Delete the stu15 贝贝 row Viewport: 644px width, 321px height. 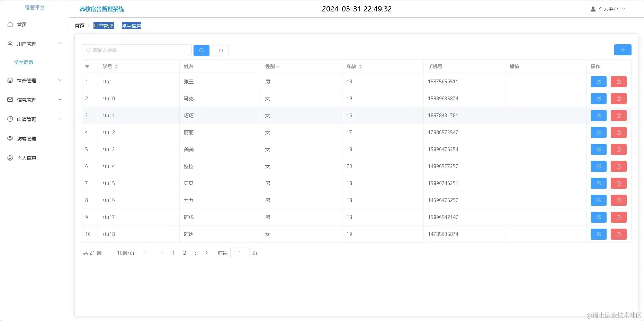pyautogui.click(x=619, y=183)
